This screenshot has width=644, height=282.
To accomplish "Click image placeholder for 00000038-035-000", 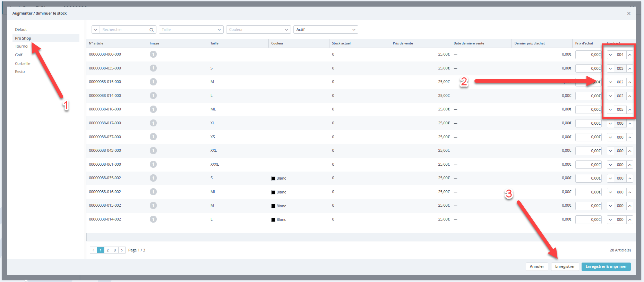I will pyautogui.click(x=153, y=68).
